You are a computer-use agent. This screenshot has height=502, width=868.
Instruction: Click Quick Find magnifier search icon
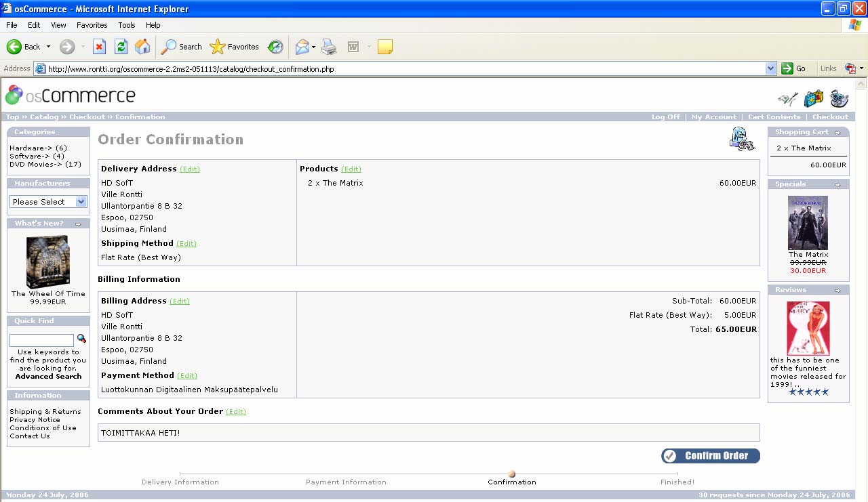81,339
